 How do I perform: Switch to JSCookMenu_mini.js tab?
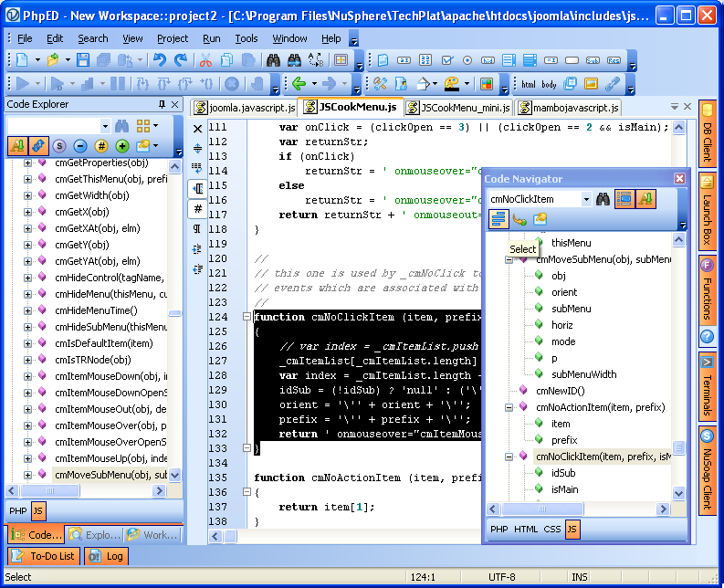point(458,108)
